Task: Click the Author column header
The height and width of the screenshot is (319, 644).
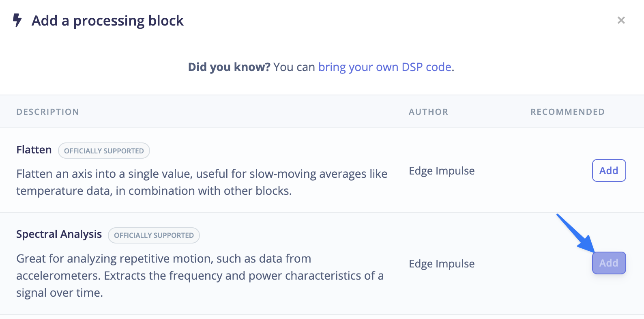Action: pos(428,112)
